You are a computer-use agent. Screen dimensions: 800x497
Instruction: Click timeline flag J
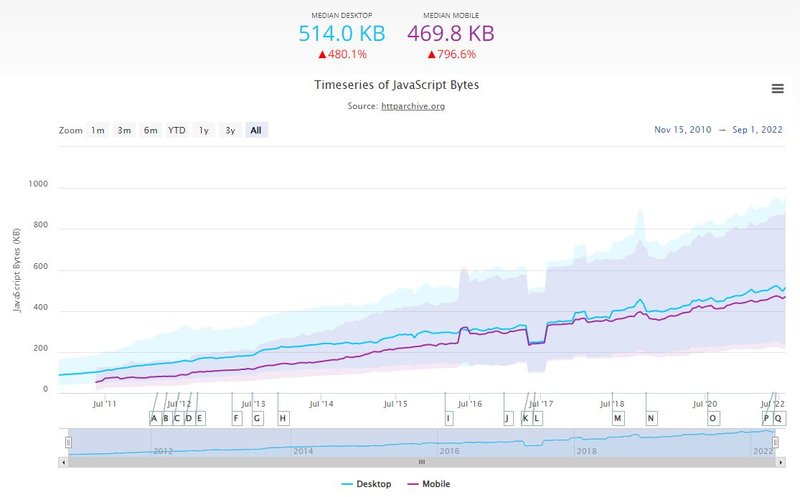508,418
